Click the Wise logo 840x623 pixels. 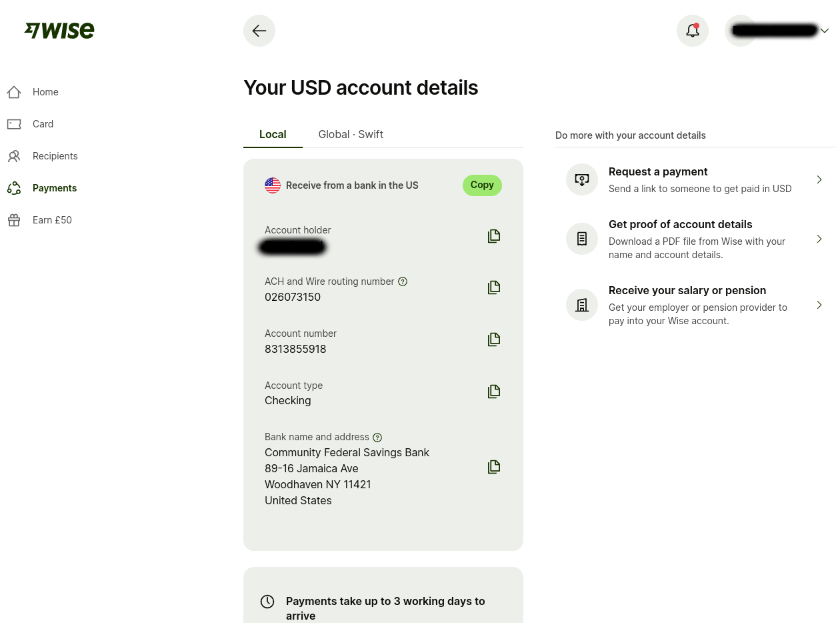click(x=59, y=30)
